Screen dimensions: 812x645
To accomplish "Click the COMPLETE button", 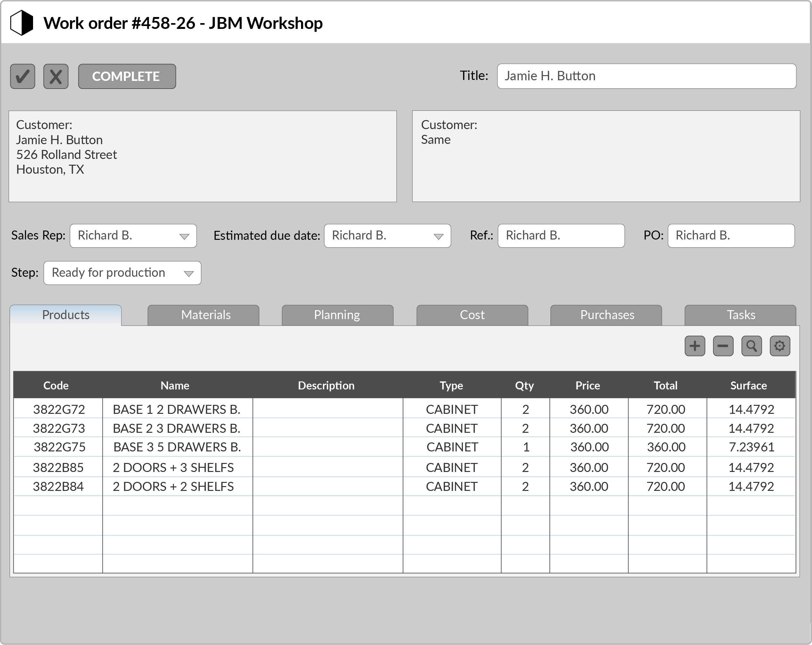I will click(x=127, y=76).
